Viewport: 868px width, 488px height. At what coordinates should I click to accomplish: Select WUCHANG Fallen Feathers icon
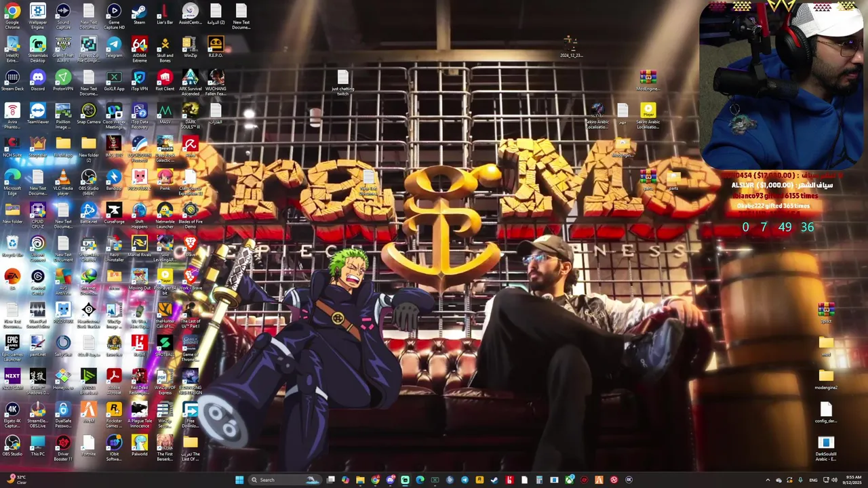pyautogui.click(x=216, y=83)
